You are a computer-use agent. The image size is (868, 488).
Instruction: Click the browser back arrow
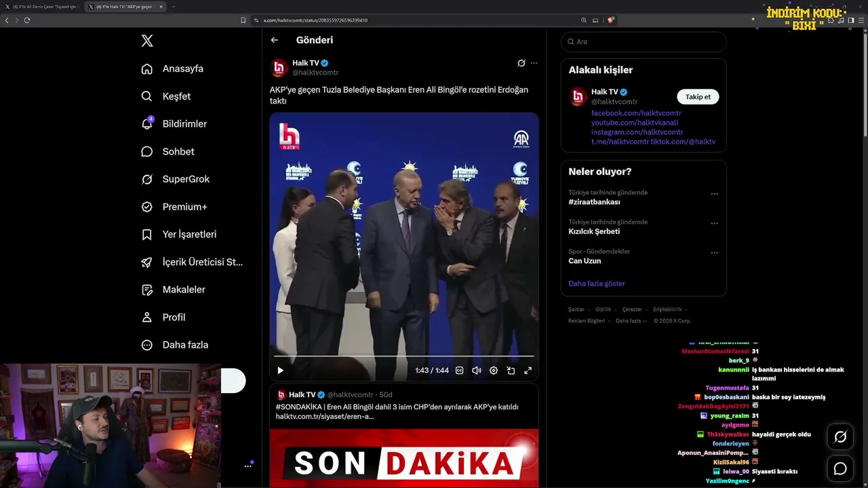(7, 20)
